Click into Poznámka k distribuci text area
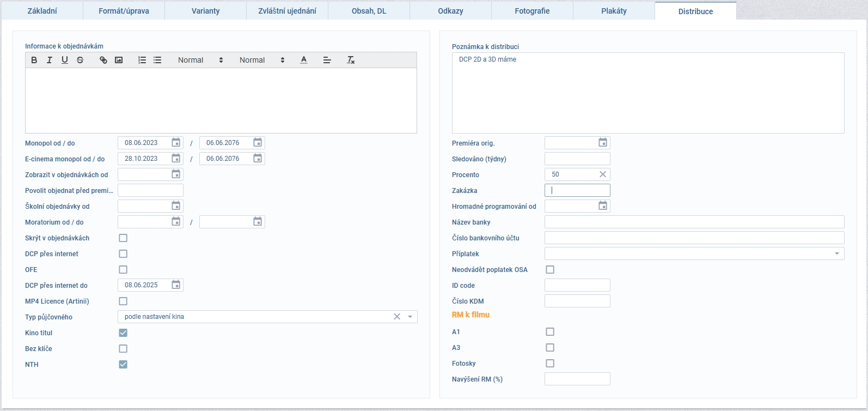Image resolution: width=868 pixels, height=411 pixels. coord(648,93)
